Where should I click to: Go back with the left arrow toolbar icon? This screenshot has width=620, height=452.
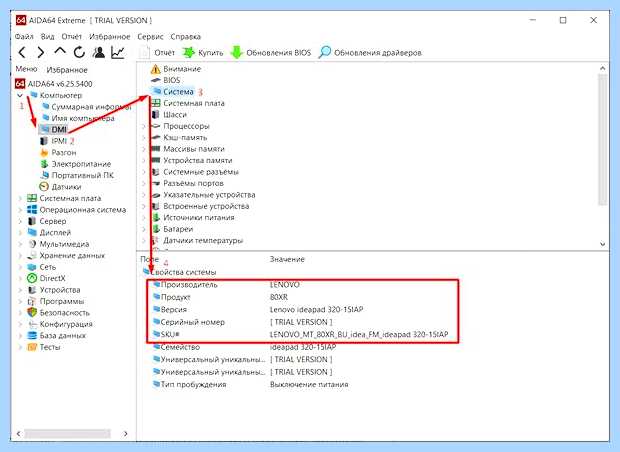pos(22,52)
